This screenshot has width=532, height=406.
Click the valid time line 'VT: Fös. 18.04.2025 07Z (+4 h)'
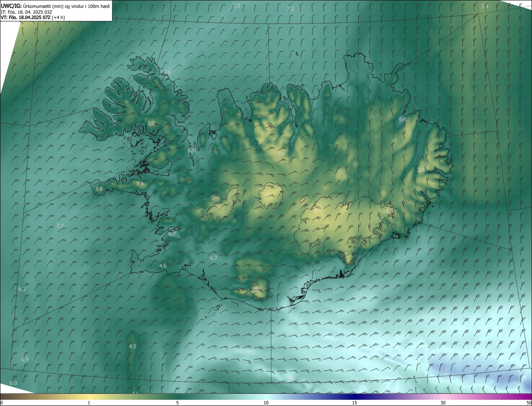[x=33, y=17]
